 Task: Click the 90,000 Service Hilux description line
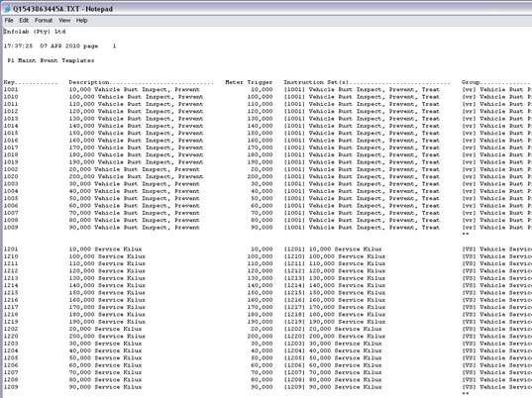tap(106, 387)
